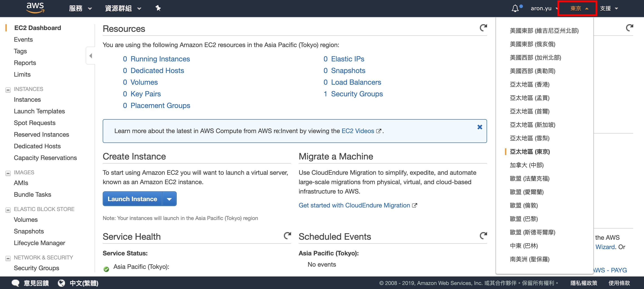Select region 亞太地區 (香港)
644x289 pixels.
(529, 85)
